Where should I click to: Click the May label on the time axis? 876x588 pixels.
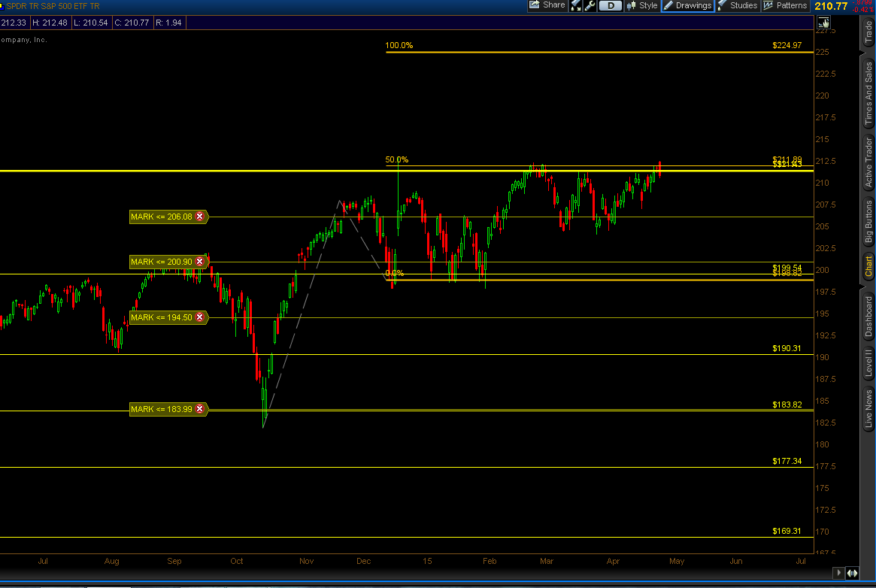click(677, 561)
